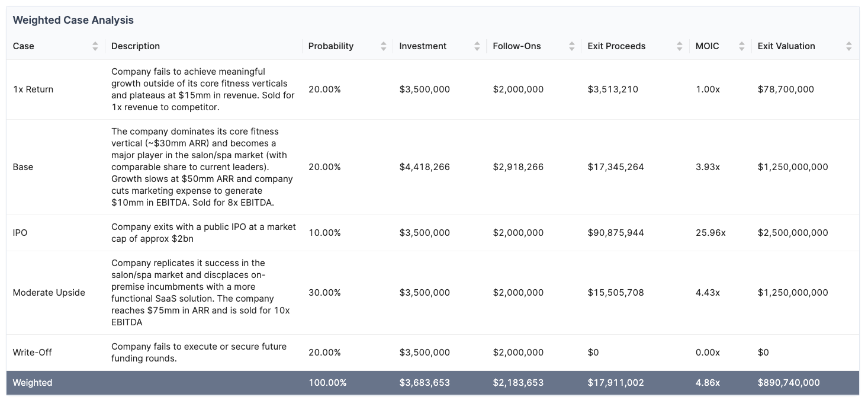The height and width of the screenshot is (400, 868).
Task: Click the Weighted summary row label
Action: [33, 383]
